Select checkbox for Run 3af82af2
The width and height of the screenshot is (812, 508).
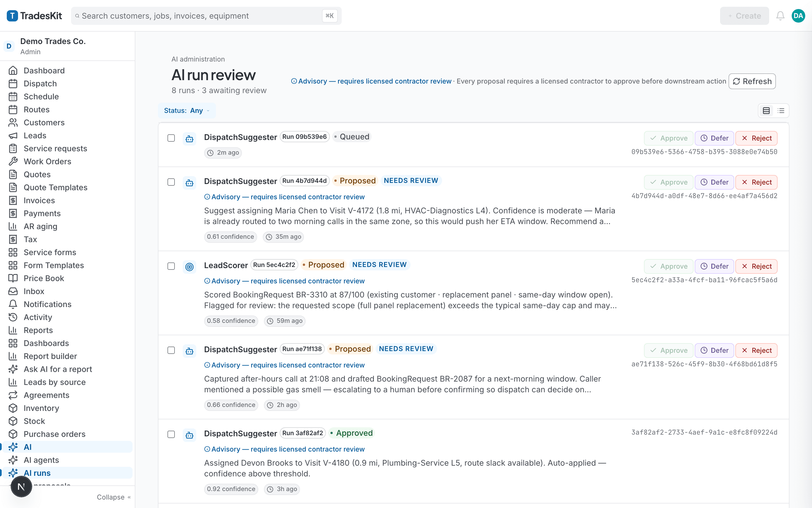point(171,434)
